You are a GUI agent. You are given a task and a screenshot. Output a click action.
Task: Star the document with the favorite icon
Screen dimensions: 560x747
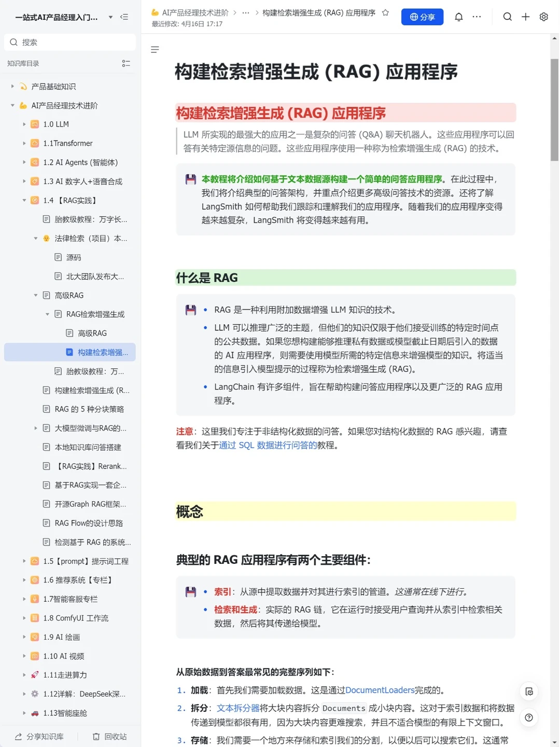pos(385,12)
